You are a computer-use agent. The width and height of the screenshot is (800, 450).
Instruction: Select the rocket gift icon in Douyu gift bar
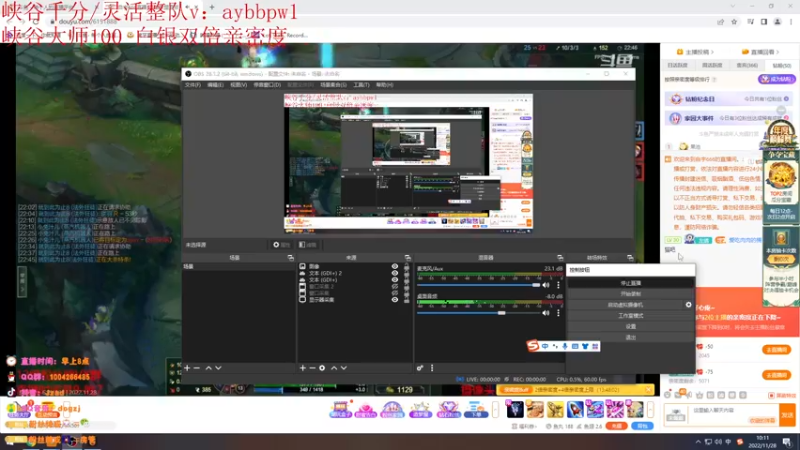[575, 409]
